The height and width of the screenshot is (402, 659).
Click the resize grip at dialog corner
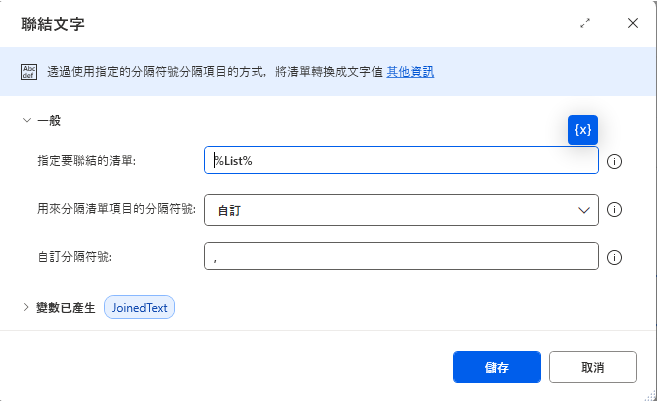coord(651,396)
